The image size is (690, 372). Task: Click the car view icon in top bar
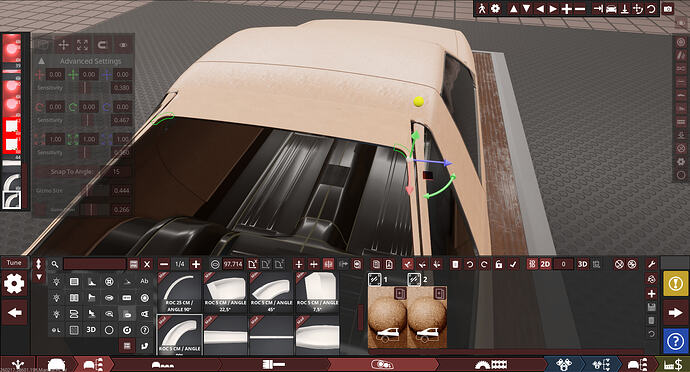click(611, 9)
